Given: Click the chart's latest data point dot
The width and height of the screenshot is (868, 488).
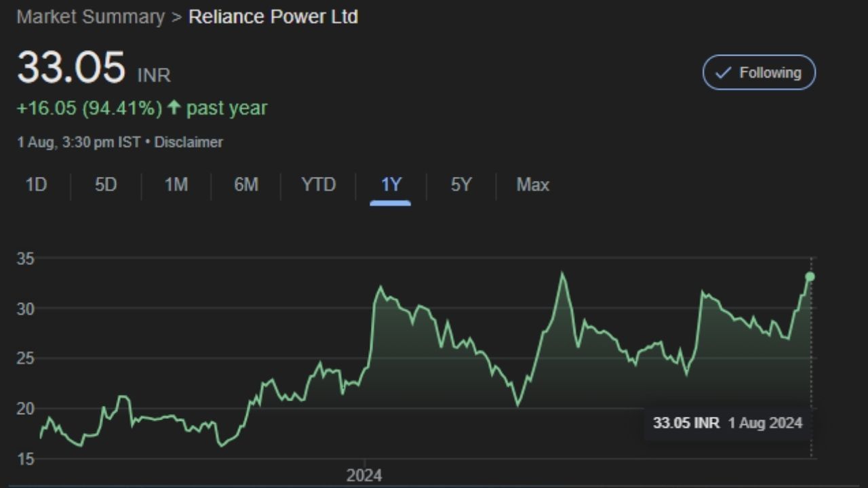Looking at the screenshot, I should [x=810, y=277].
